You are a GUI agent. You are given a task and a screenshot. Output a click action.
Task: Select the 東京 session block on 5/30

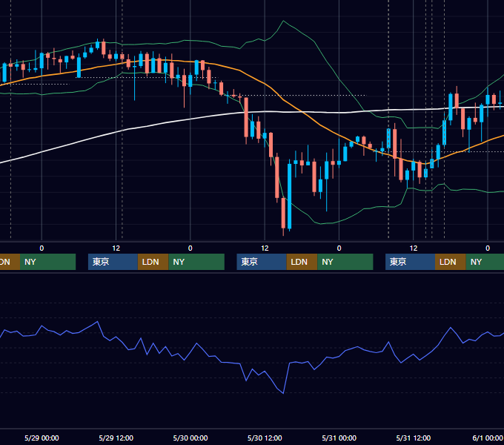pos(262,262)
